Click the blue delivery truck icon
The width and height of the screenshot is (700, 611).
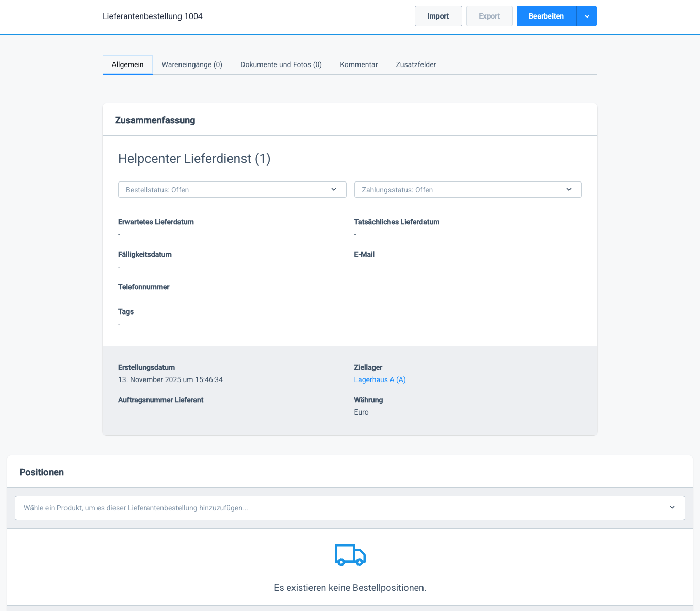350,555
